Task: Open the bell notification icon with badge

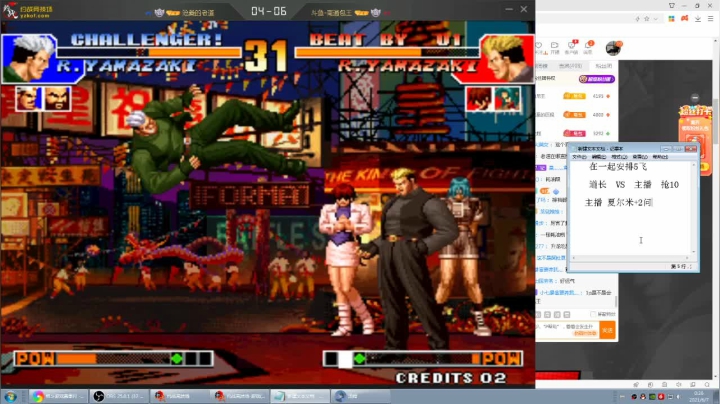Action: [x=588, y=46]
